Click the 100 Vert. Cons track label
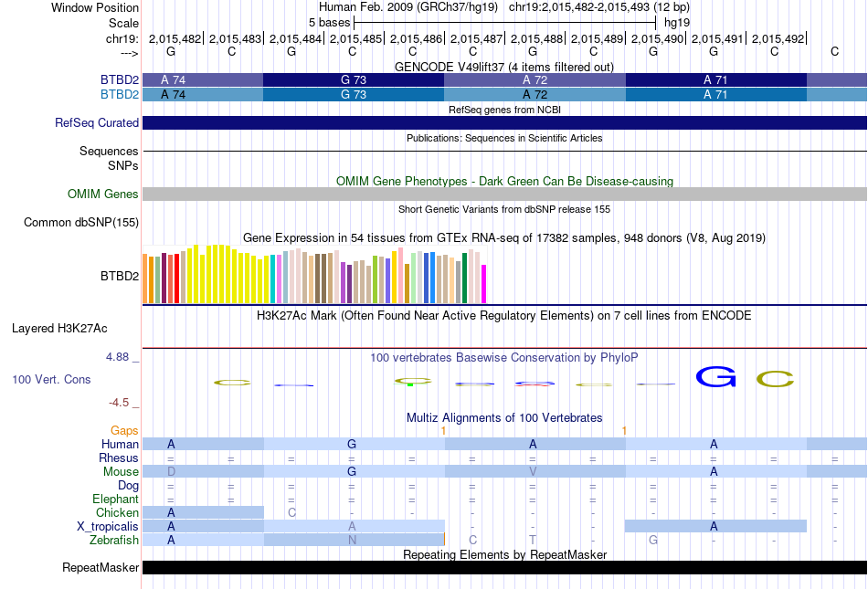Screen dimensions: 868x589 pos(51,379)
